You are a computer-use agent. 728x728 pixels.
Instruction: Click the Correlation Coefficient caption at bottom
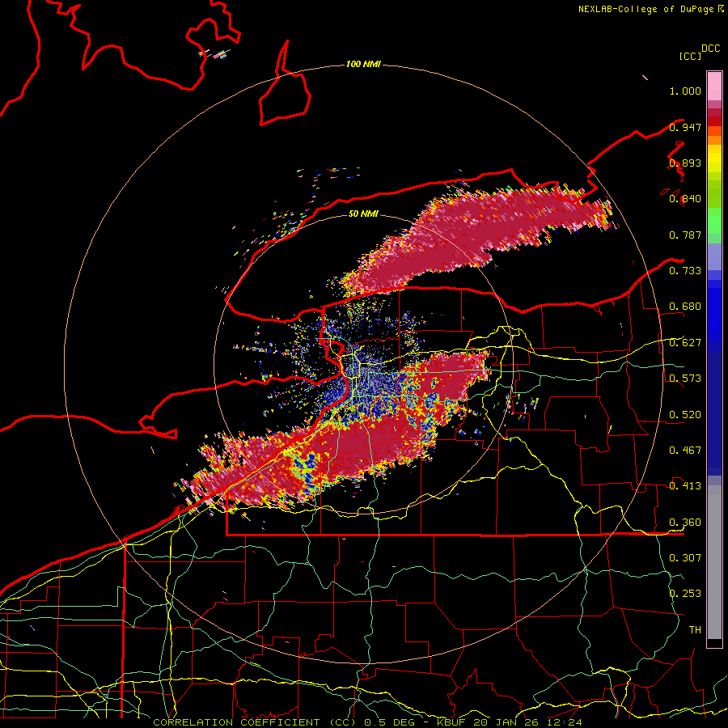coord(368,722)
